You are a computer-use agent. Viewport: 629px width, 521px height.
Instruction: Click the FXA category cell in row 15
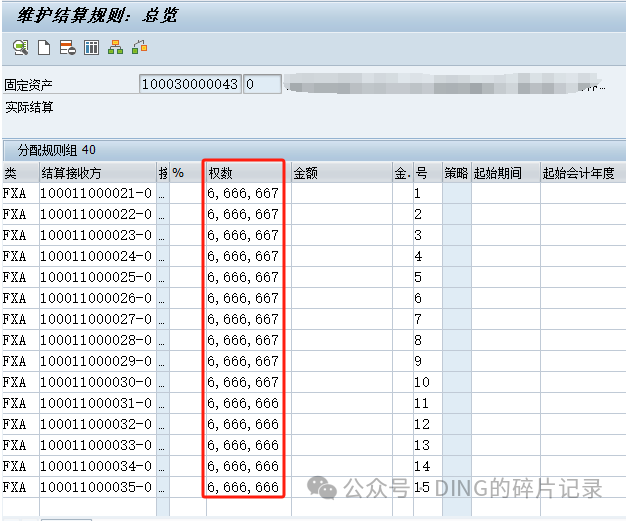click(x=21, y=487)
